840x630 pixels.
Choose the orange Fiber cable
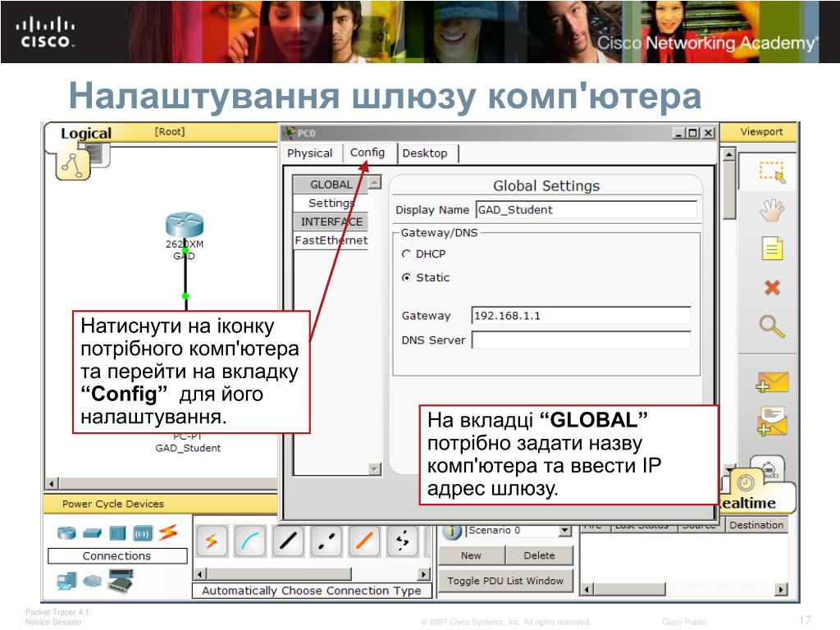pos(364,541)
